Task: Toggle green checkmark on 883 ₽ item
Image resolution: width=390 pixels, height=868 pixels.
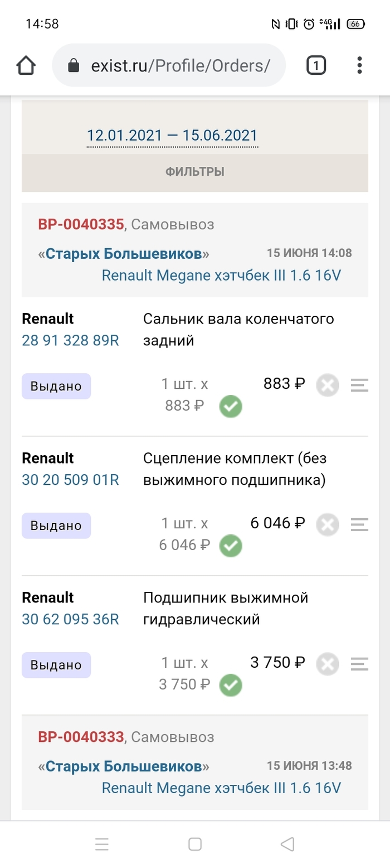Action: 231,407
